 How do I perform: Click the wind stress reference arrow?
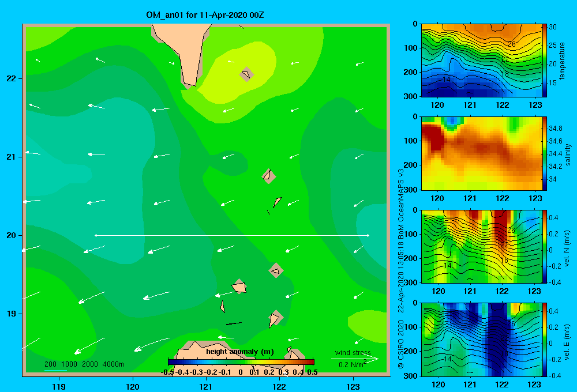click(354, 359)
